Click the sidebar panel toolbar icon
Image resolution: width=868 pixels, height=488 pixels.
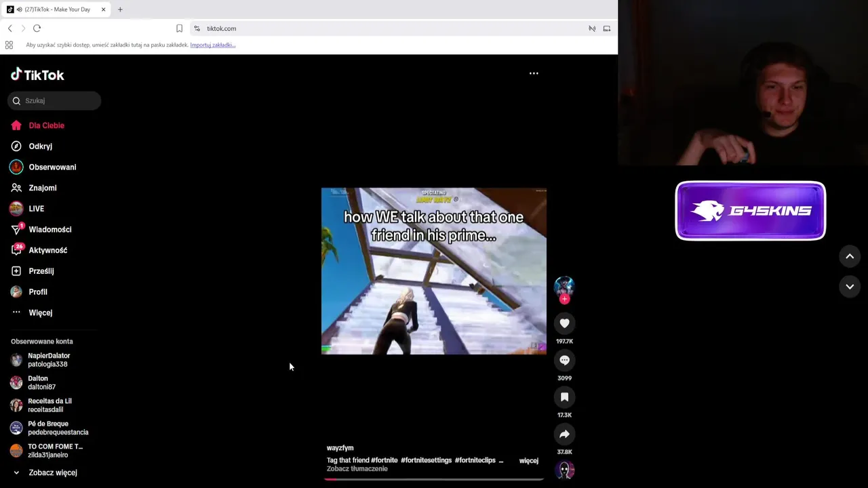point(607,28)
